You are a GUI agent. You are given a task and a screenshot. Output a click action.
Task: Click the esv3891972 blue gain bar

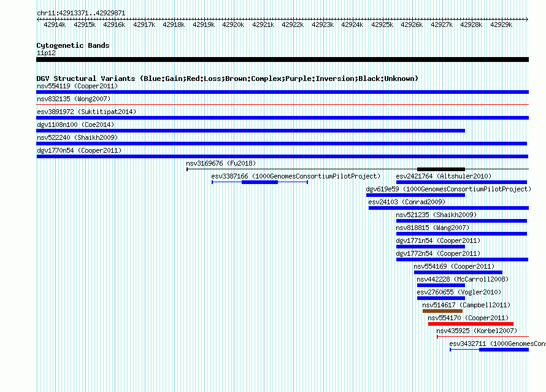tap(282, 118)
